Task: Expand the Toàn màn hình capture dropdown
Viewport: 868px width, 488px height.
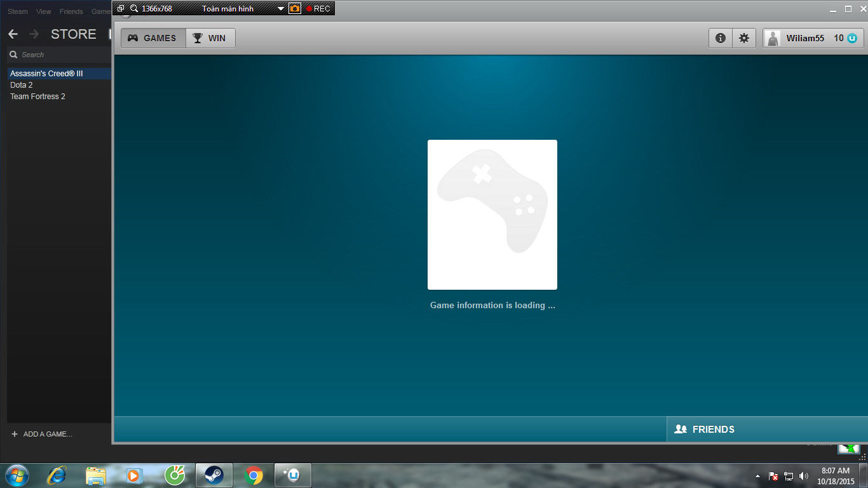Action: 281,9
